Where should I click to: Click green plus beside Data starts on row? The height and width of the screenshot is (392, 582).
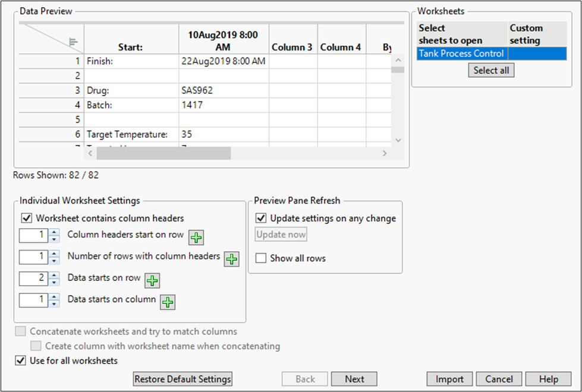pyautogui.click(x=152, y=280)
